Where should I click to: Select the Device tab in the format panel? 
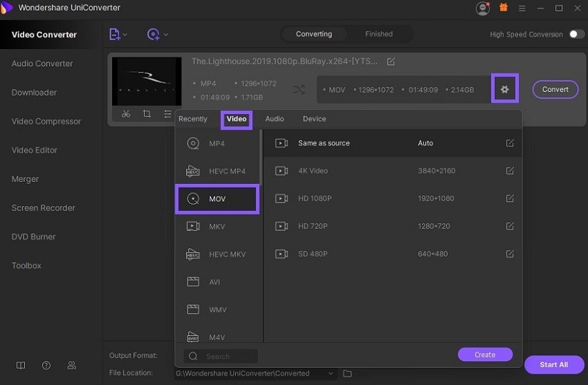[314, 119]
